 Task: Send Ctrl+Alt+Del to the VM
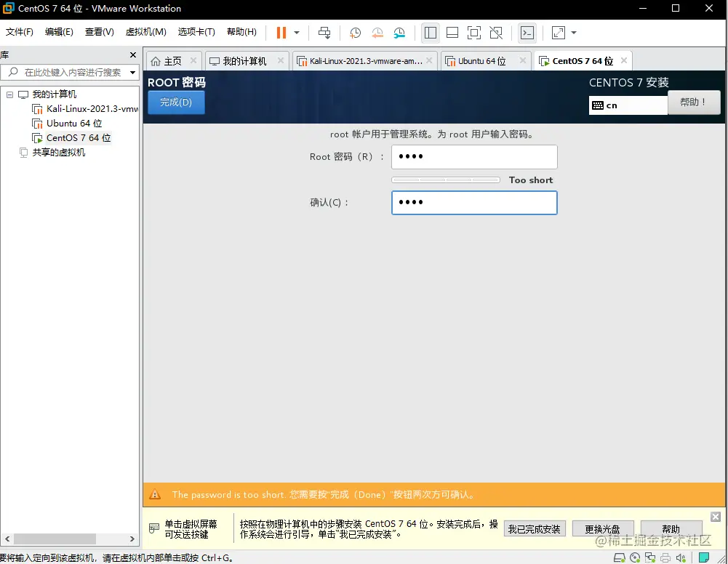(x=324, y=33)
